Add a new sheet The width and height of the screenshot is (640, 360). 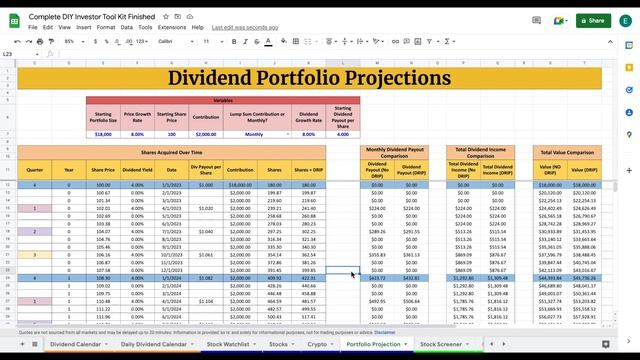(x=22, y=344)
